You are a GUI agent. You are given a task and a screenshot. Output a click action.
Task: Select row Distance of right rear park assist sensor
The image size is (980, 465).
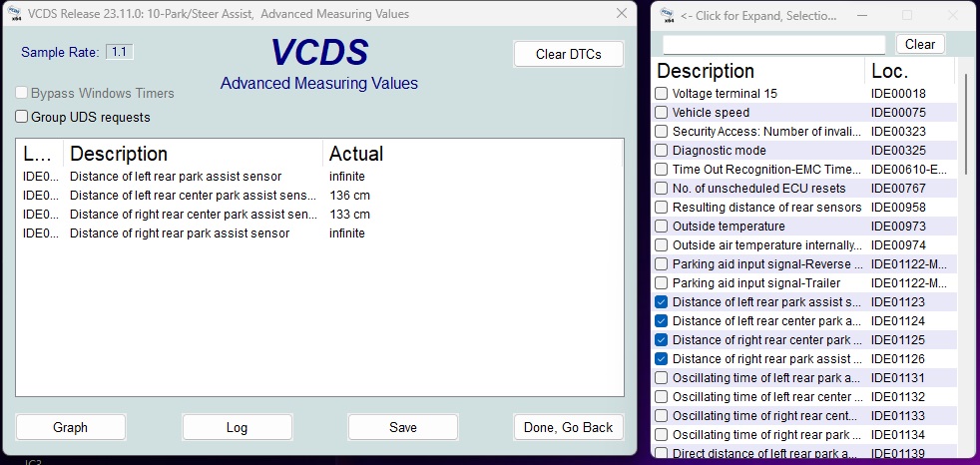[319, 233]
